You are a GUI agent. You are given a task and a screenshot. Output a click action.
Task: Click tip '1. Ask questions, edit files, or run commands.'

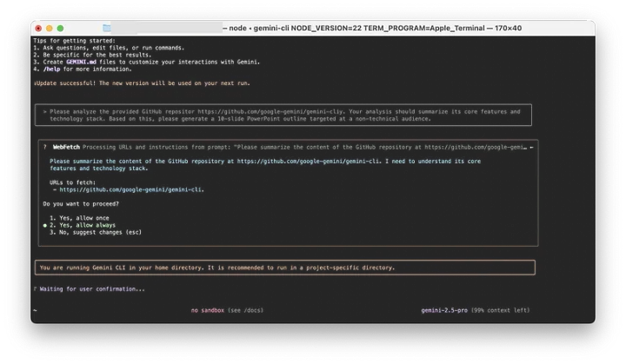109,48
